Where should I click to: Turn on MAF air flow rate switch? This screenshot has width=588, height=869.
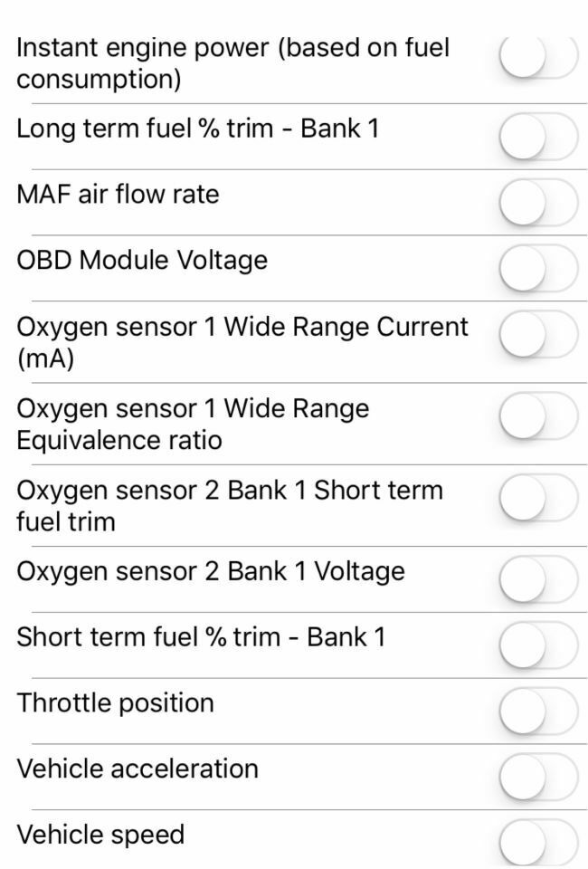[539, 202]
